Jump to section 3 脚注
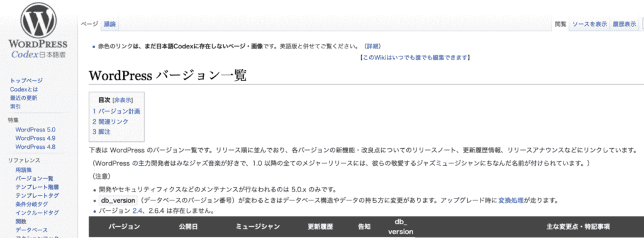The width and height of the screenshot is (644, 238). pos(101,132)
